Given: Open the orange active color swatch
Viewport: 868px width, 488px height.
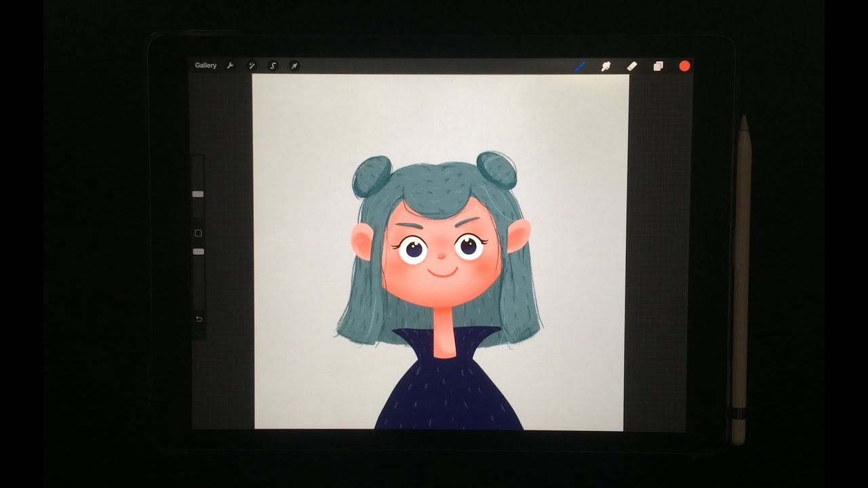Looking at the screenshot, I should (x=684, y=66).
